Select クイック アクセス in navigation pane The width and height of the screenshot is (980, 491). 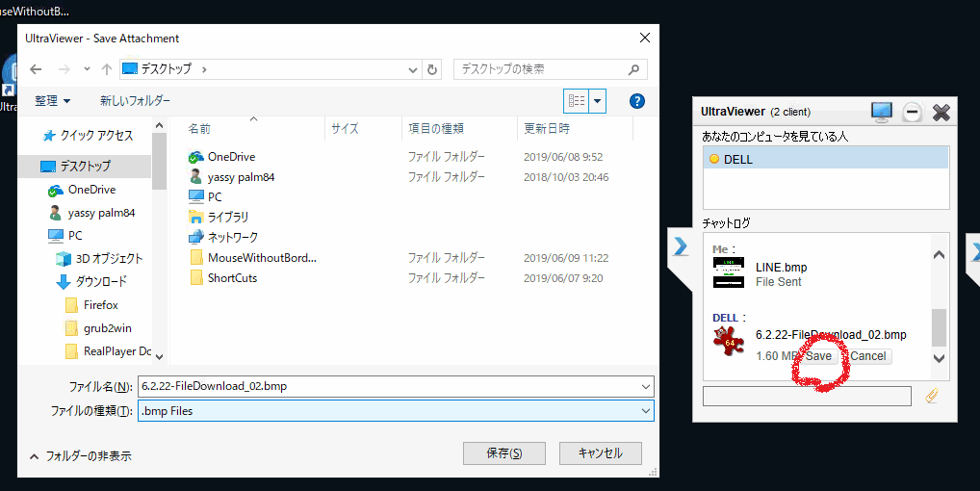tap(89, 136)
